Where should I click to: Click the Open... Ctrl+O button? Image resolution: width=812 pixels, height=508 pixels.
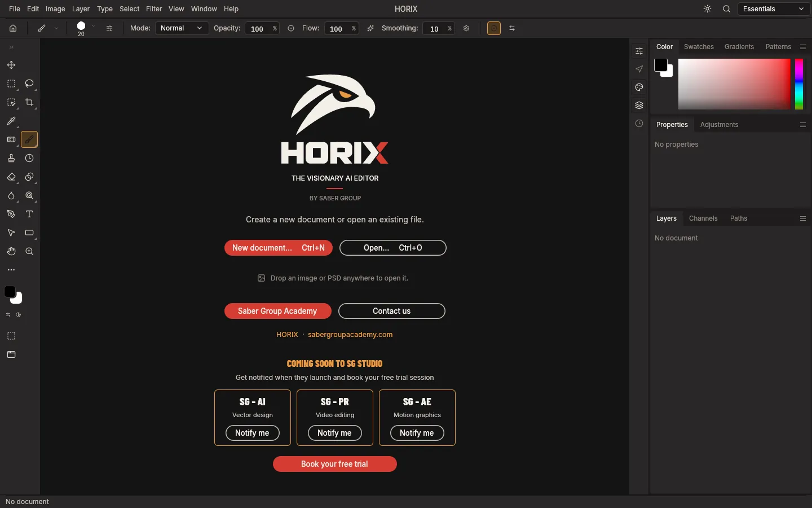393,248
